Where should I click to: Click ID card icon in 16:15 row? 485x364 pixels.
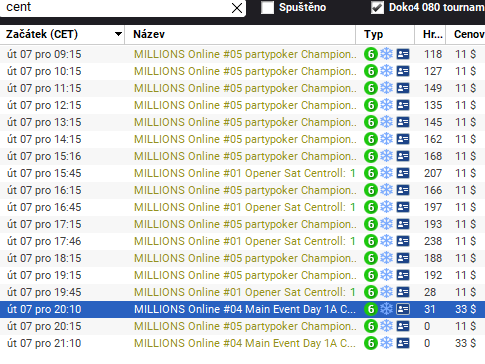tap(403, 190)
